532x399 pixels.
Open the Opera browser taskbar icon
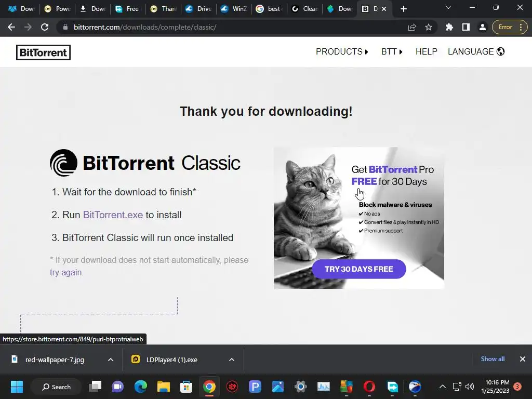point(369,387)
